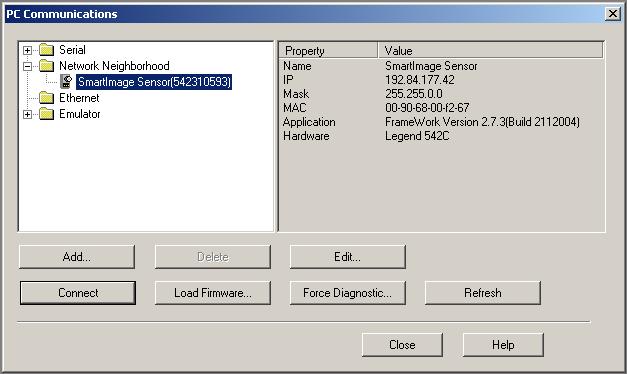Click the title bar X close button
This screenshot has width=627, height=374.
pyautogui.click(x=613, y=14)
